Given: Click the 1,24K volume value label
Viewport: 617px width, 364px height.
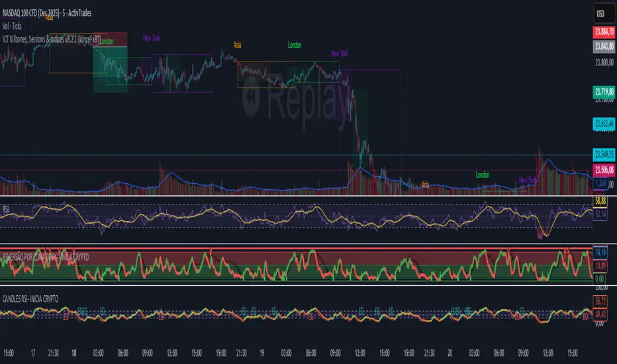Looking at the screenshot, I should pos(600,183).
